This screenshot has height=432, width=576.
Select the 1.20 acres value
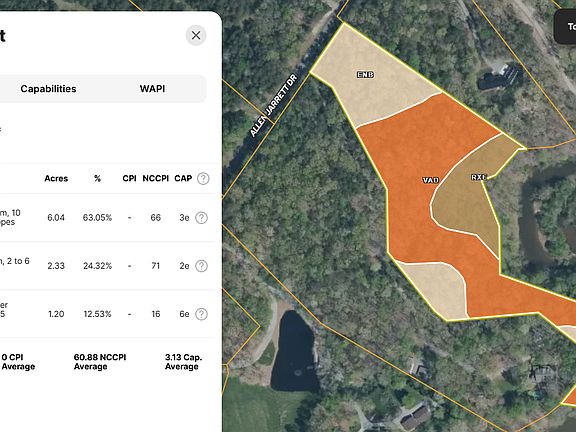[56, 314]
